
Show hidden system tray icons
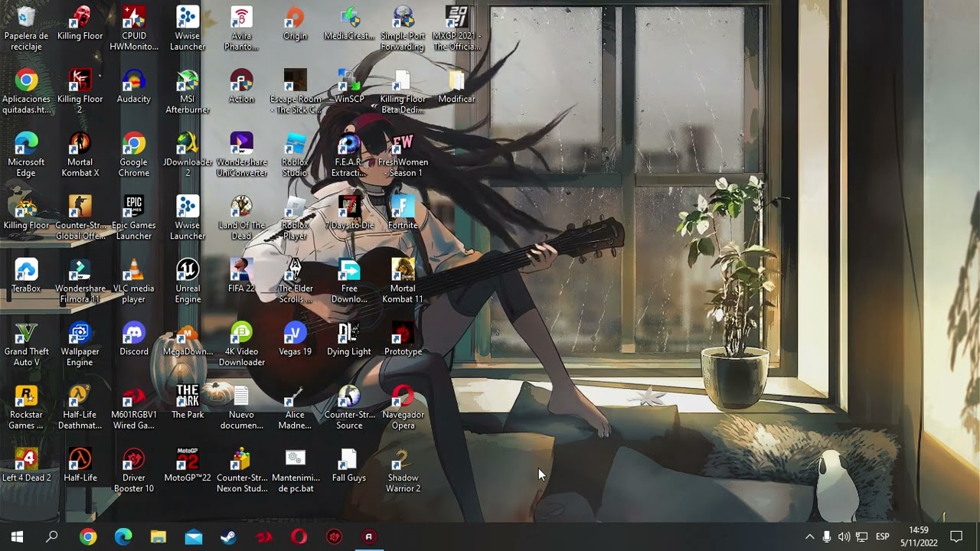pyautogui.click(x=809, y=536)
